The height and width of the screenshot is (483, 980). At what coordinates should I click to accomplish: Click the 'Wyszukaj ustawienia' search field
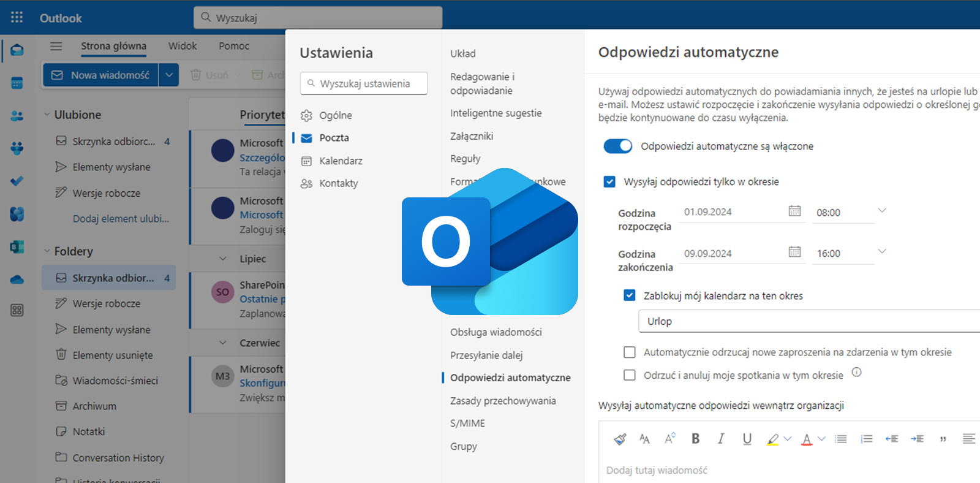[364, 83]
